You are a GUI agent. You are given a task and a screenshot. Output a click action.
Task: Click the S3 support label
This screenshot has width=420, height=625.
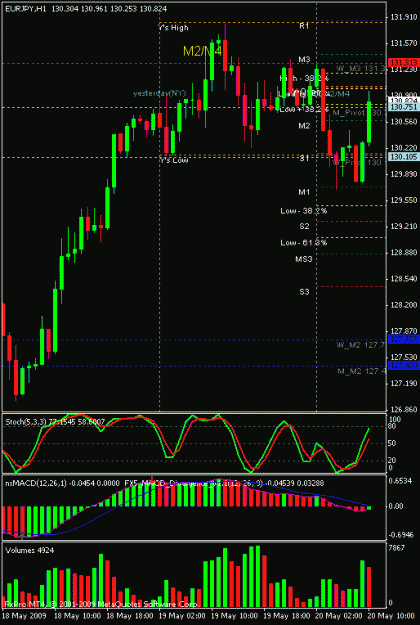click(304, 292)
